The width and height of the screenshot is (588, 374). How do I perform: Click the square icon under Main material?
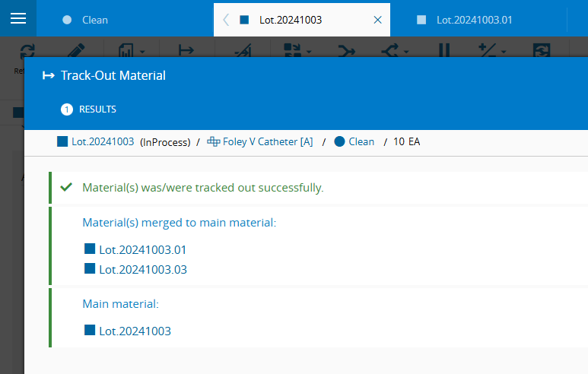click(90, 330)
